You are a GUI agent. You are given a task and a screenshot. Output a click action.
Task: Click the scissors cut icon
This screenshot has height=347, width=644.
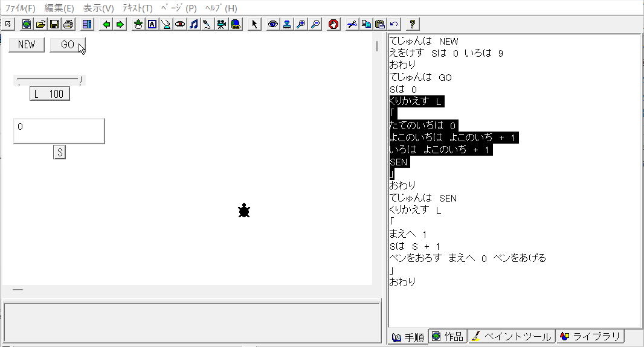tap(352, 24)
